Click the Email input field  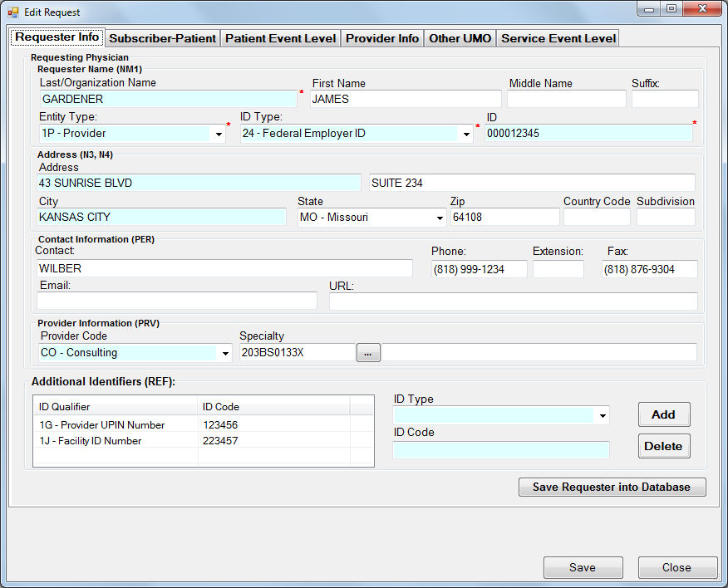177,301
